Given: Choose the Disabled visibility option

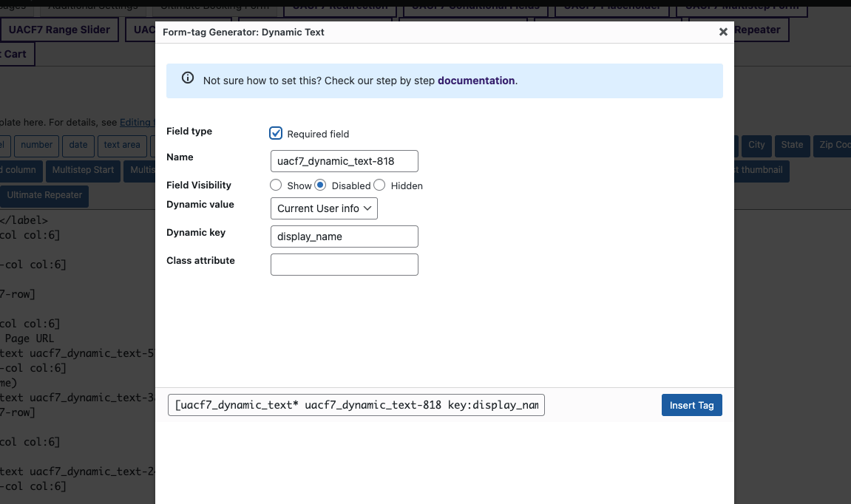Looking at the screenshot, I should pos(320,185).
